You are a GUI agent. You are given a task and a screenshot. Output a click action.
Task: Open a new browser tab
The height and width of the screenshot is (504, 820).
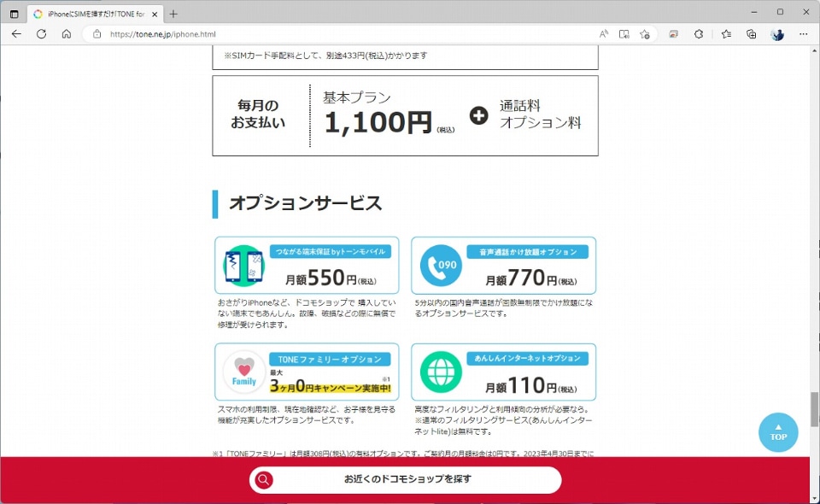click(174, 14)
